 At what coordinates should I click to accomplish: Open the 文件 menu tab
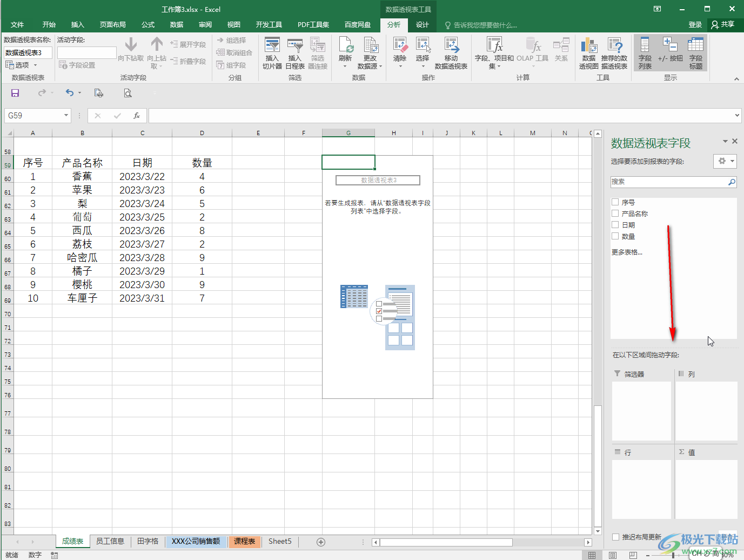pos(17,25)
